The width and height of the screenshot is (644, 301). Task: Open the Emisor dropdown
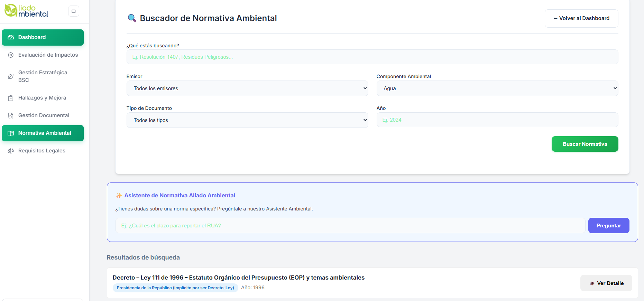247,88
